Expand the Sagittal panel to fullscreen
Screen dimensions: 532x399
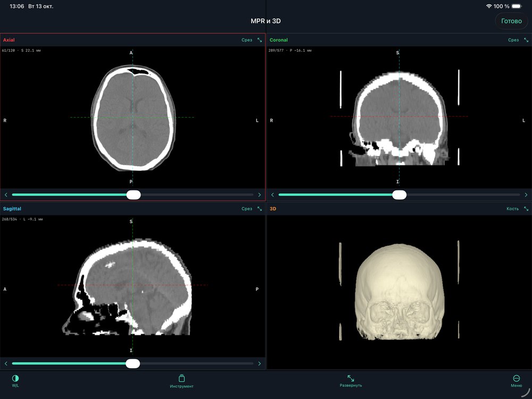[260, 209]
